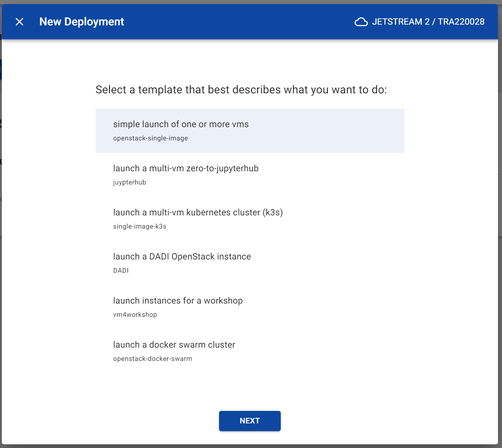This screenshot has width=502, height=448.
Task: Click the DADI template subtitle
Action: [121, 270]
